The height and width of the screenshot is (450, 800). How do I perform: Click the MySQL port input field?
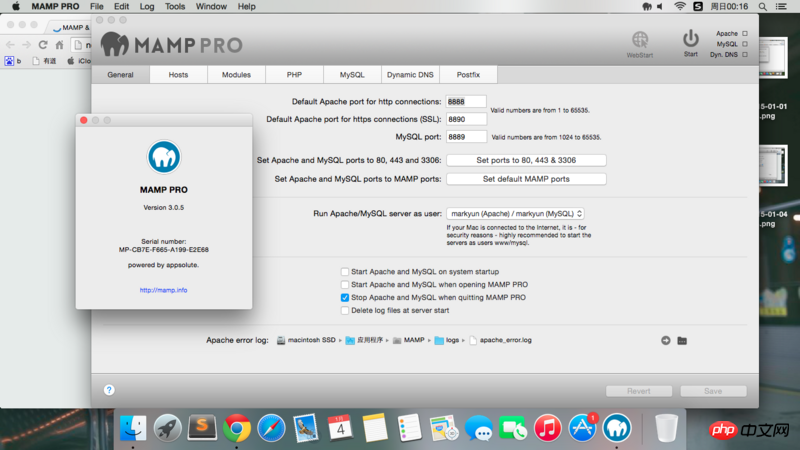(466, 136)
